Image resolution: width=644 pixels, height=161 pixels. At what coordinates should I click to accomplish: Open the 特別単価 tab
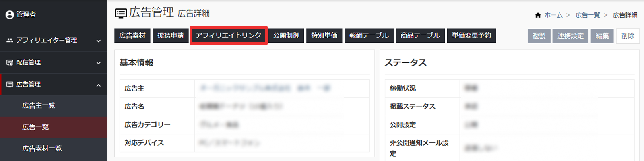tap(324, 35)
